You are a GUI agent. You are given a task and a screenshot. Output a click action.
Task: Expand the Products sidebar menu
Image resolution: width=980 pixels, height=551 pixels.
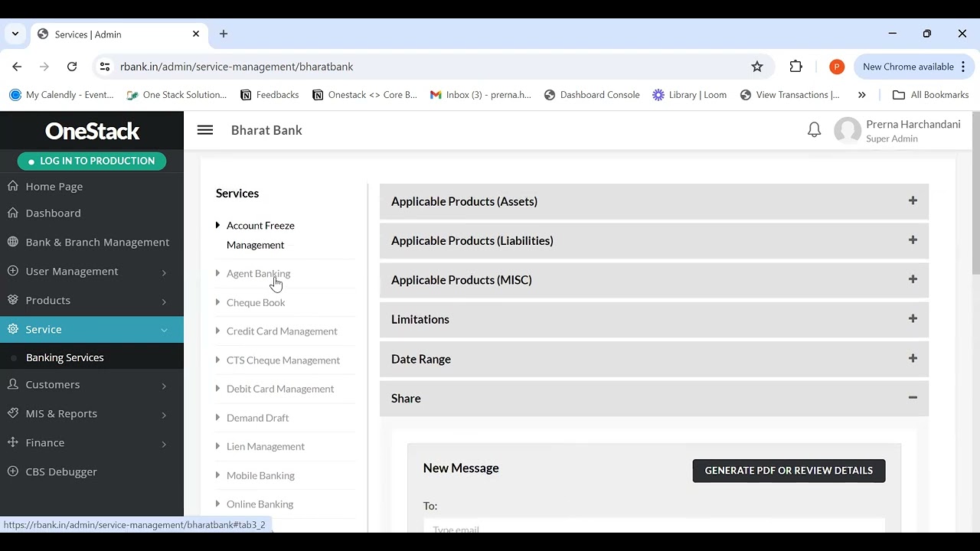(92, 300)
